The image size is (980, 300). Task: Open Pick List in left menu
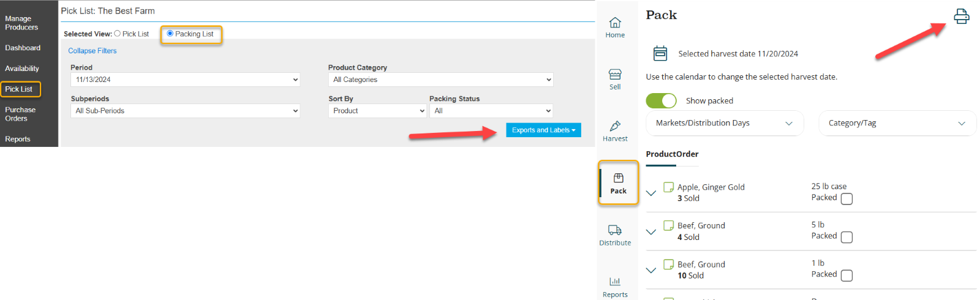19,89
